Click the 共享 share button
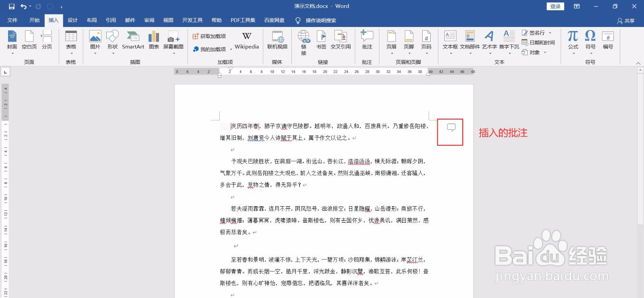Screen dimensions: 644x298 click(x=626, y=21)
